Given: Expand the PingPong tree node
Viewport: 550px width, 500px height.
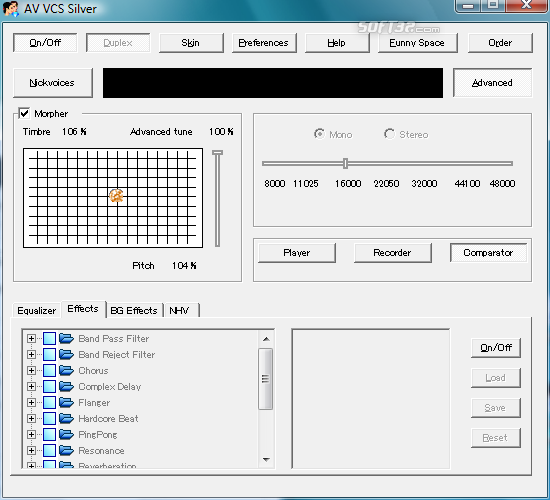Looking at the screenshot, I should tap(31, 434).
